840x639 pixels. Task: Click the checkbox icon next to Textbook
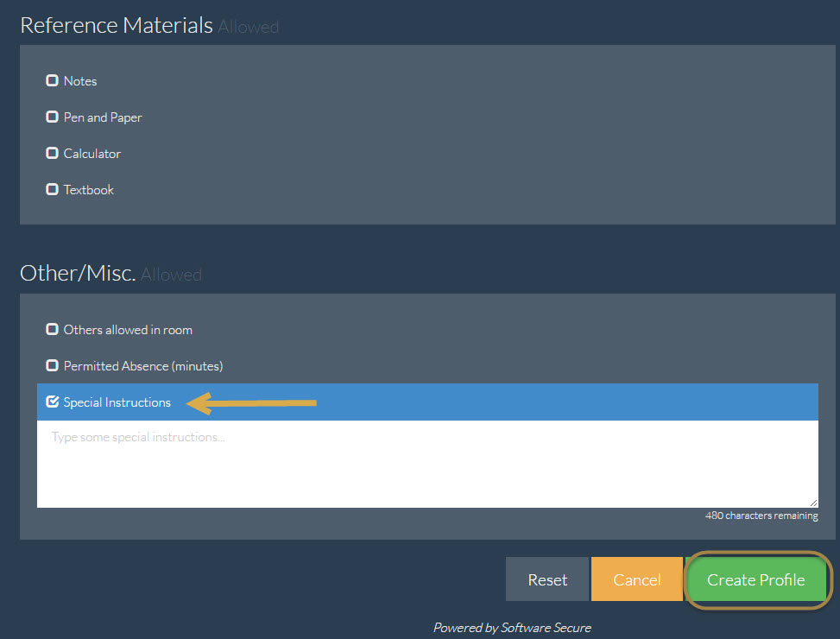52,189
